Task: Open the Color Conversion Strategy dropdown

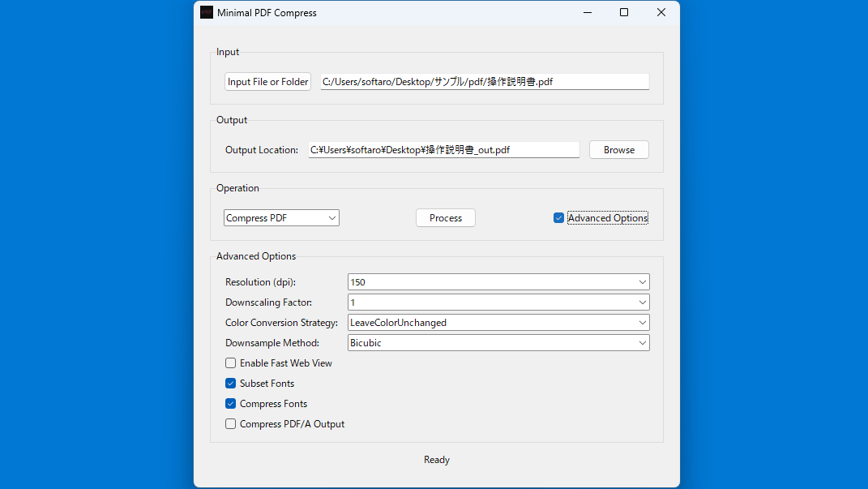Action: click(498, 322)
